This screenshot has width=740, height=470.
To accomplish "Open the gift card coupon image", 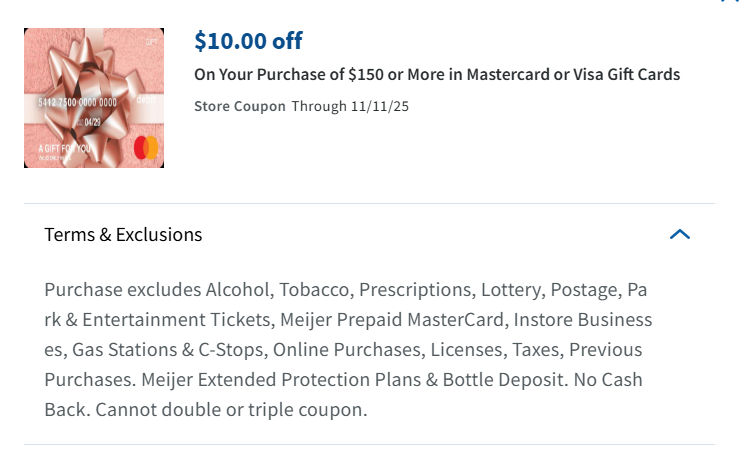I will (x=94, y=98).
